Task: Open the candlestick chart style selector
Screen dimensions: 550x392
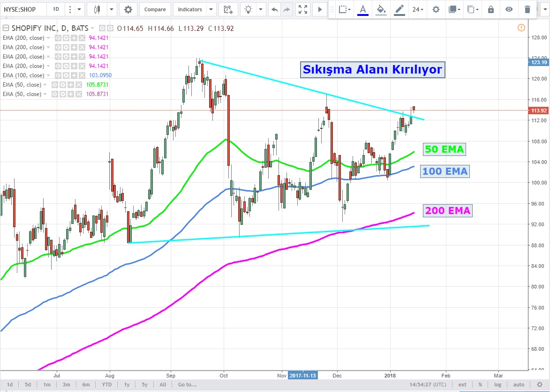Action: [x=97, y=9]
